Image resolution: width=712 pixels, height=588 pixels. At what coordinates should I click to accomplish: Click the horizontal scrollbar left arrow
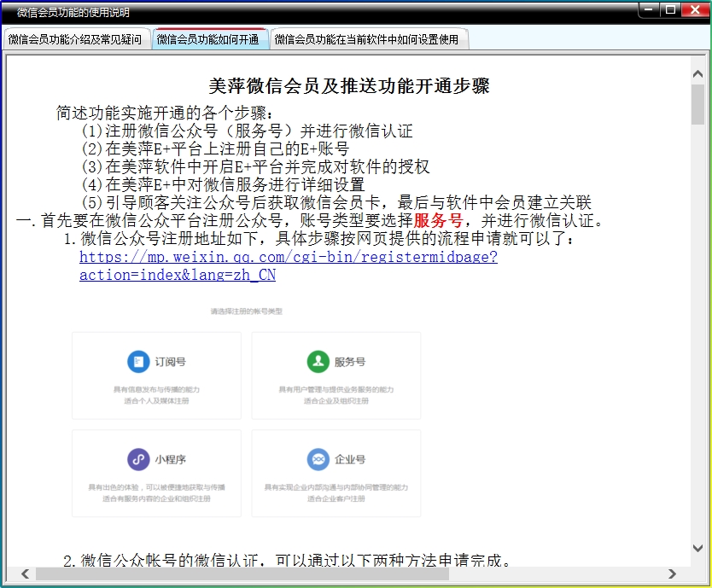25,574
